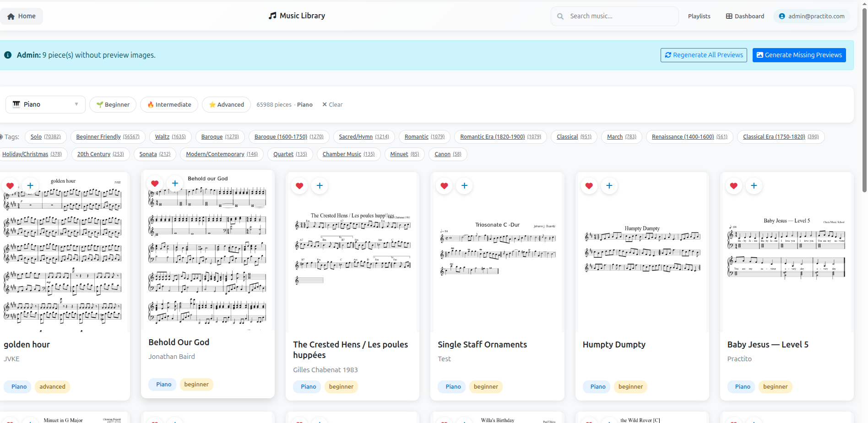Click the admin info circle icon

click(x=7, y=55)
